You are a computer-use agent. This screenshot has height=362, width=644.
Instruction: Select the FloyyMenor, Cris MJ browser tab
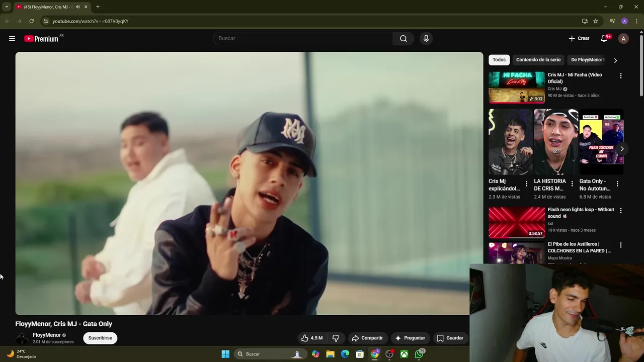(52, 7)
